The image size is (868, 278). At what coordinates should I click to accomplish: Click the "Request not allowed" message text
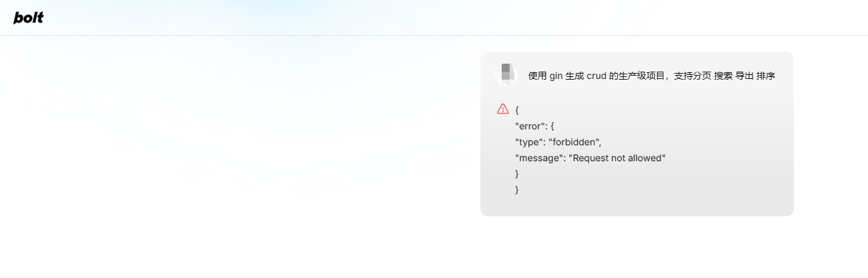[x=616, y=158]
